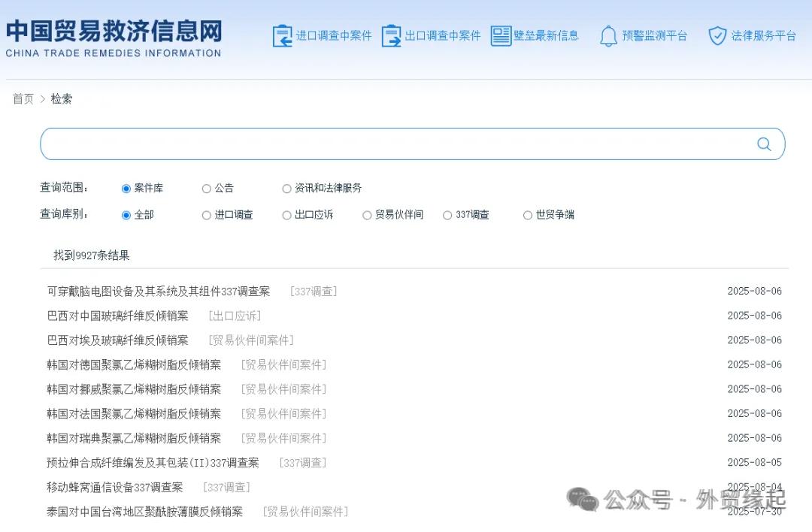Click the 预警监测平台 bell icon
Image resolution: width=812 pixels, height=532 pixels.
(609, 35)
